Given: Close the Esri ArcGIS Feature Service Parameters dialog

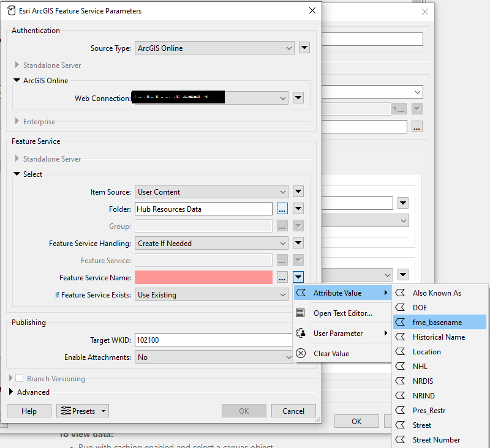Looking at the screenshot, I should pyautogui.click(x=312, y=10).
